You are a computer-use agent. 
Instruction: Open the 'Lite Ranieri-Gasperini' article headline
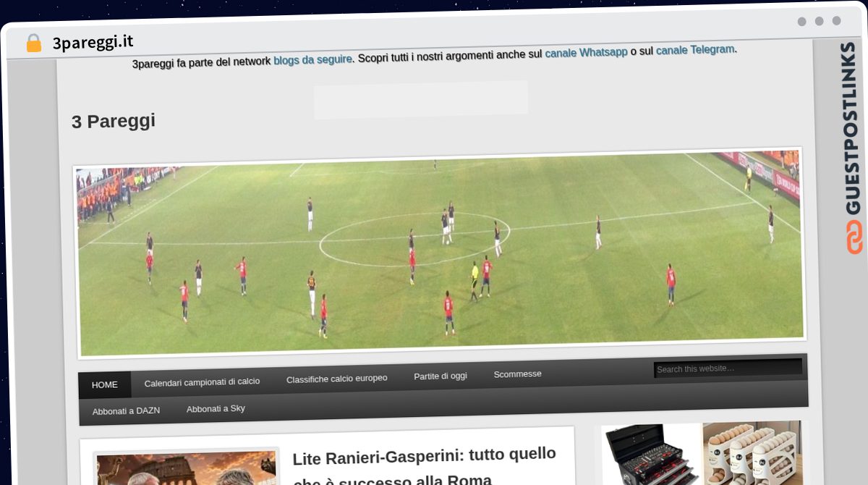coord(425,467)
